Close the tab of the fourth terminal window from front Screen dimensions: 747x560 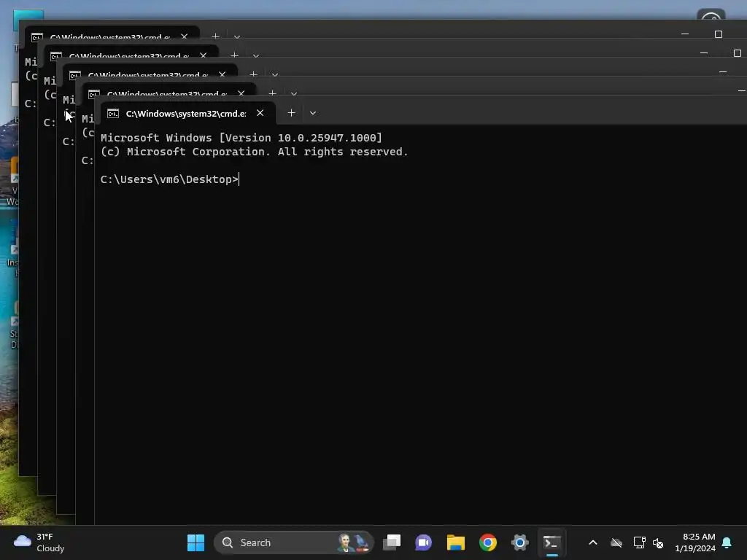[x=203, y=55]
